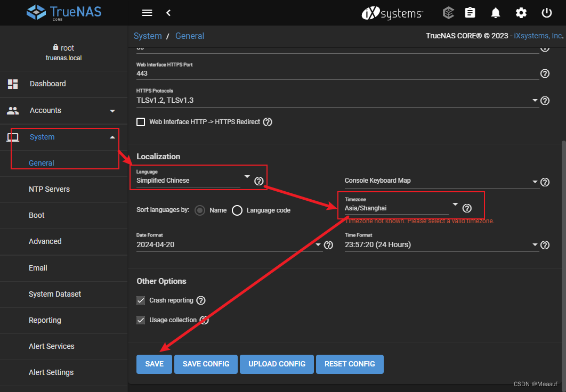Click the System laptop icon
Viewport: 566px width, 392px height.
(x=13, y=137)
